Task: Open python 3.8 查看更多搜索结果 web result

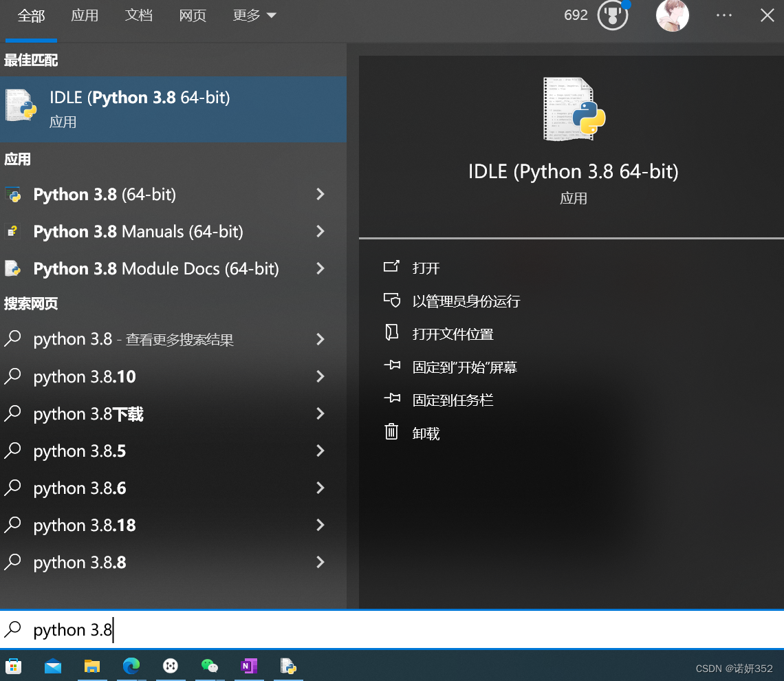Action: click(173, 339)
